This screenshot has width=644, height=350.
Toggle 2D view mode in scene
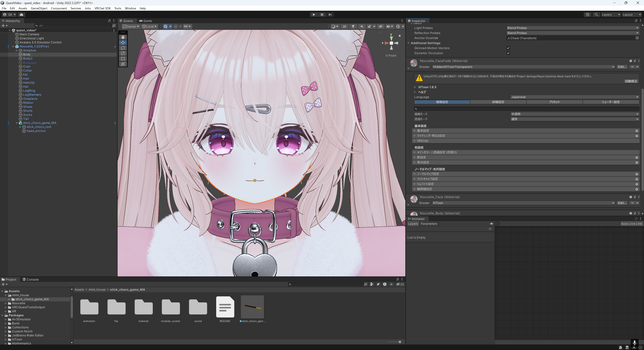tap(344, 26)
